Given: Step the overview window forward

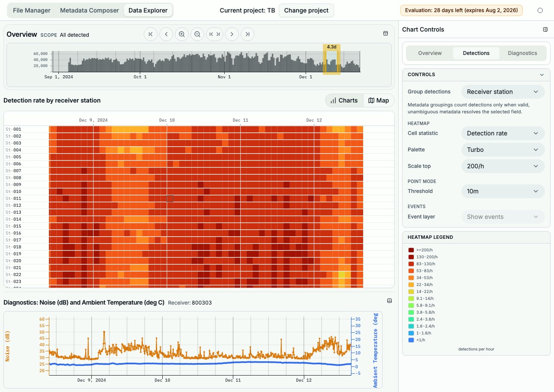Looking at the screenshot, I should pyautogui.click(x=232, y=34).
